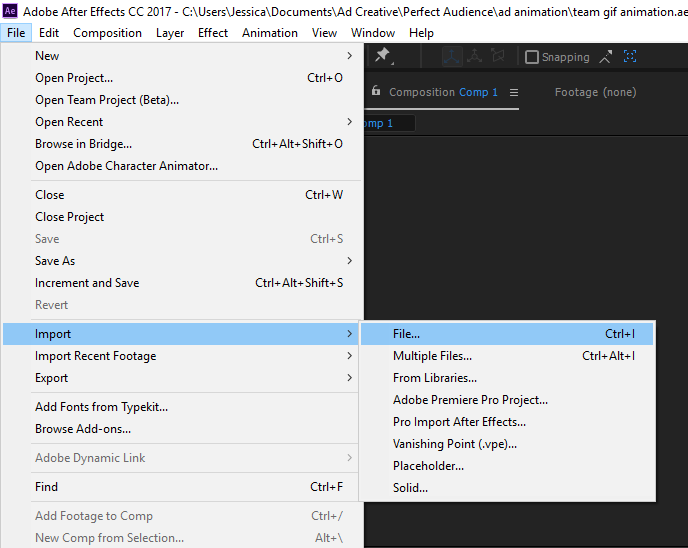Open the Edit menu

click(x=49, y=33)
